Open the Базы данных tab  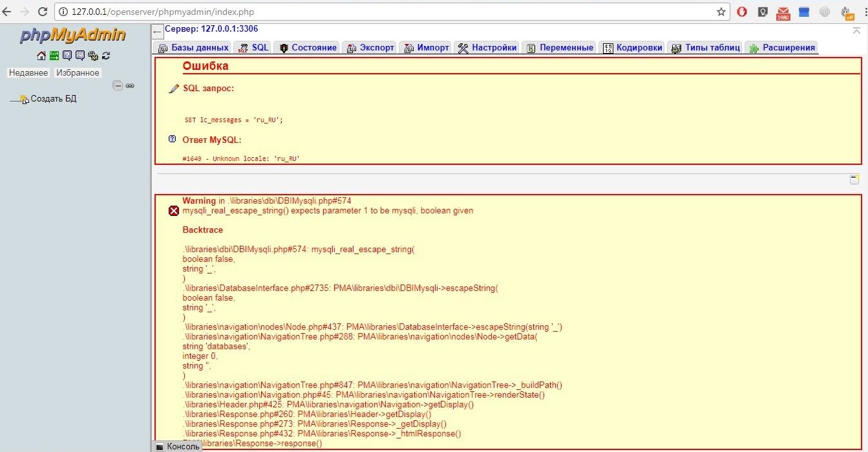point(193,47)
